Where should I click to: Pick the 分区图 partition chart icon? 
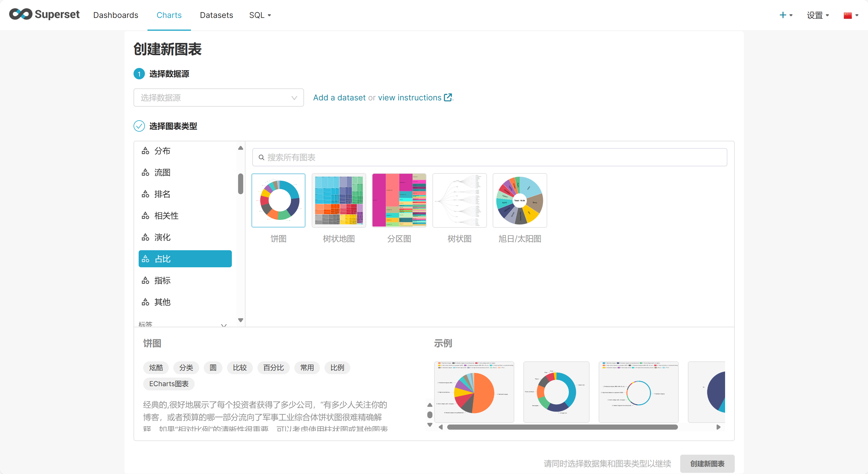tap(399, 200)
